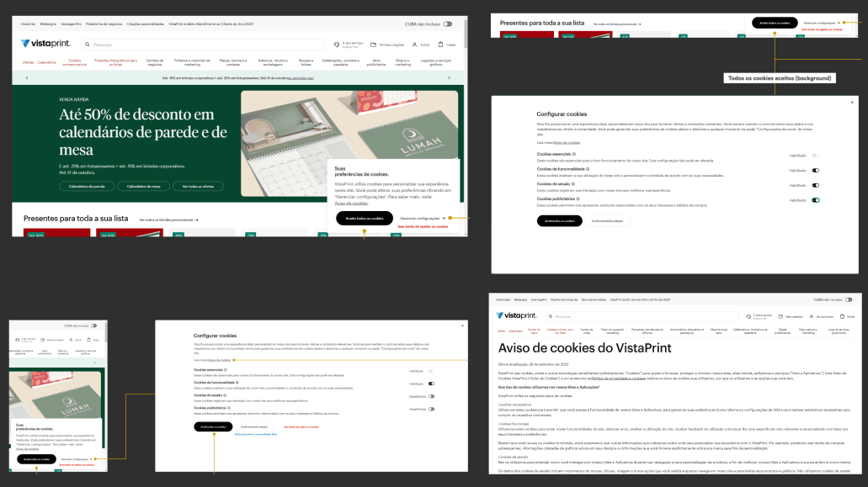The image size is (868, 487).
Task: Click info icon beside Cookies de sessão, upper dialog
Action: click(x=573, y=184)
